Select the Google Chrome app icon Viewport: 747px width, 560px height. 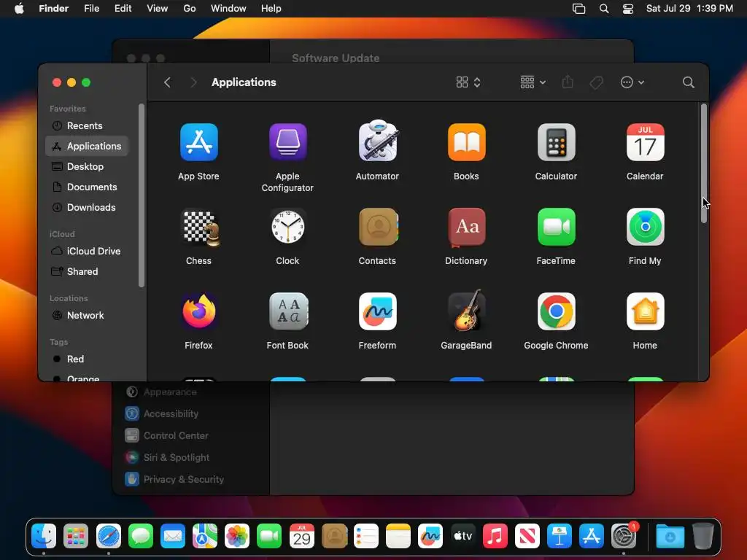pyautogui.click(x=556, y=311)
